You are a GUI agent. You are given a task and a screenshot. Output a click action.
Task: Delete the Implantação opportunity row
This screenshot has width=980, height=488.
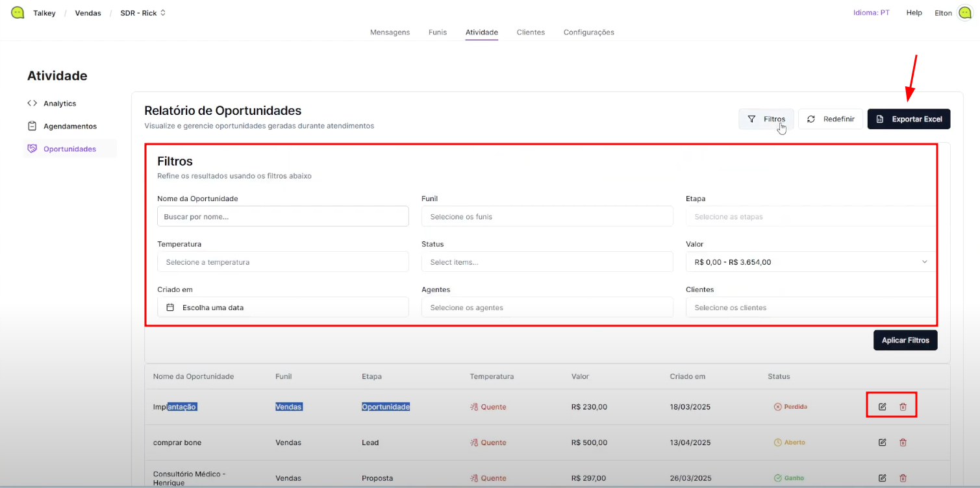tap(903, 407)
